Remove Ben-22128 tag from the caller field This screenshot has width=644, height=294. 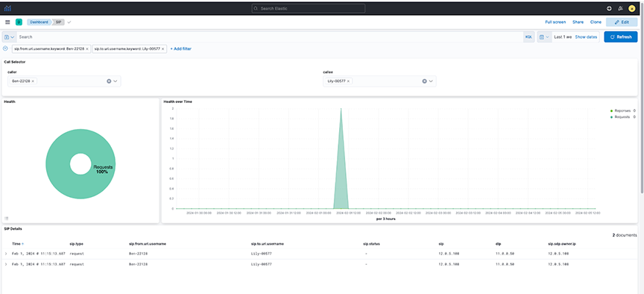(x=33, y=81)
